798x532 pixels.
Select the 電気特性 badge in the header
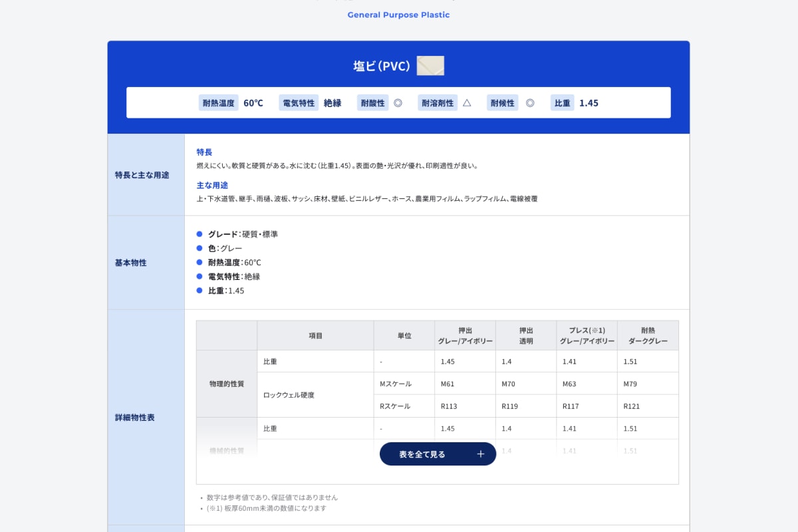point(299,103)
